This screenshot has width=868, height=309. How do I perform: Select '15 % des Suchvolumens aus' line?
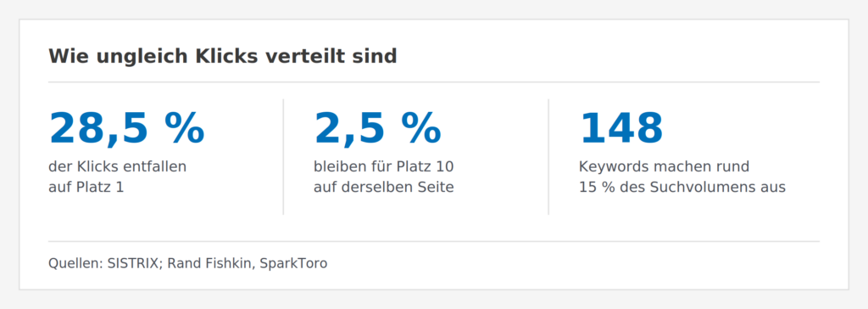682,188
